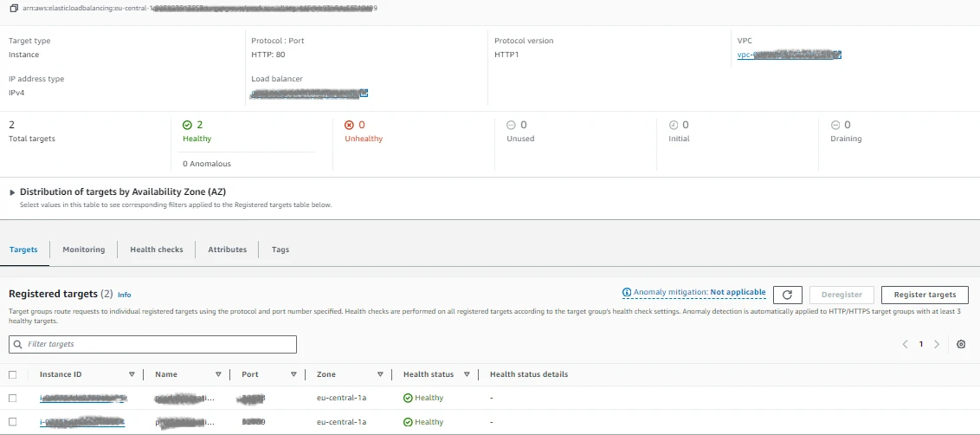
Task: Select all registered targets checkbox
Action: coord(12,375)
